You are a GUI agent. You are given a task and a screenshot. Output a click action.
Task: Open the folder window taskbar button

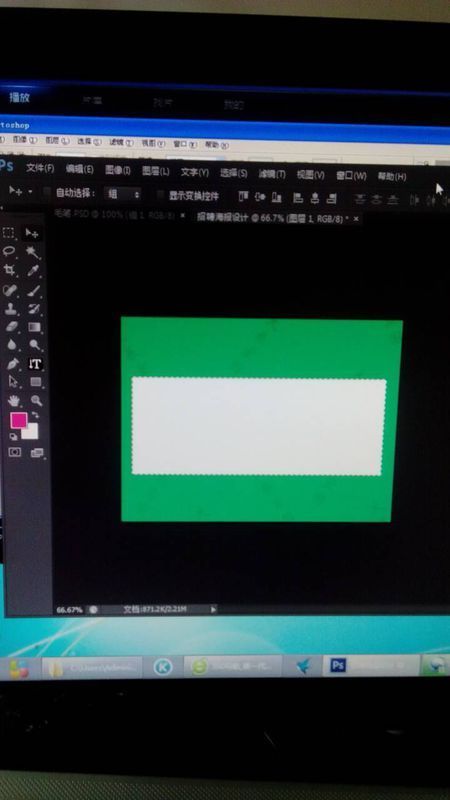pyautogui.click(x=92, y=667)
